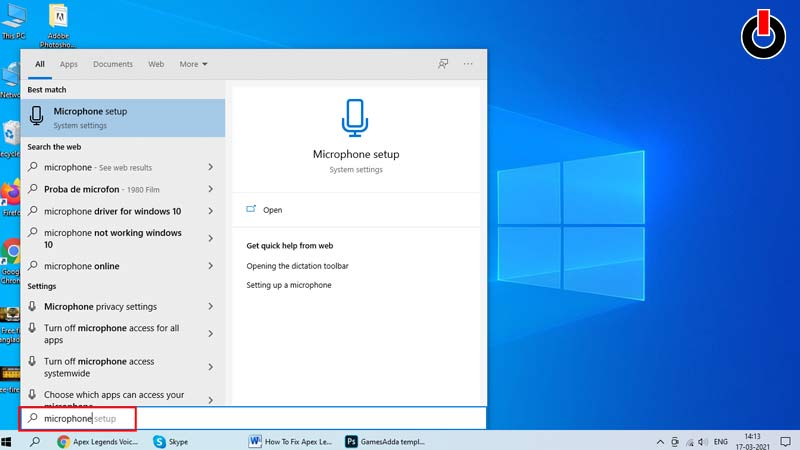Click the search box containing microphone
800x450 pixels.
253,418
